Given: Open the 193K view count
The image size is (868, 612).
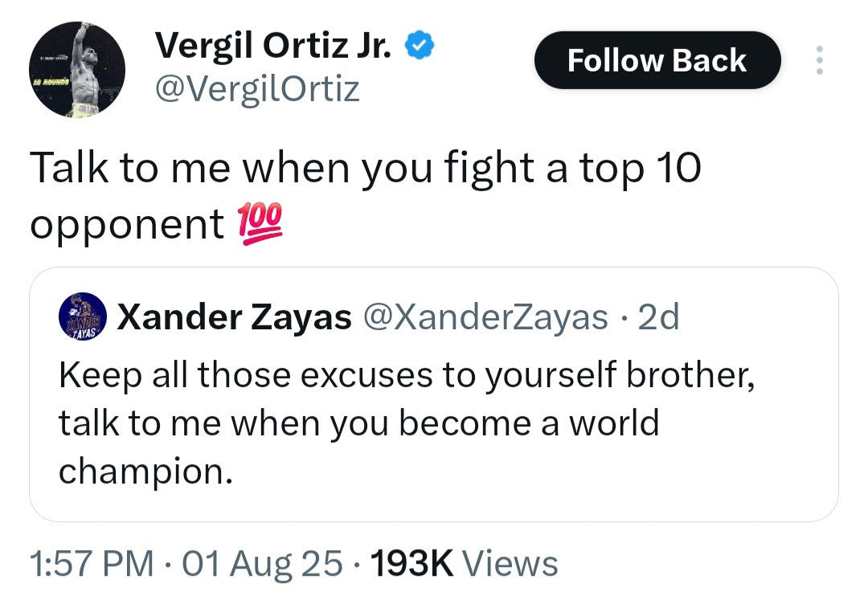Looking at the screenshot, I should point(412,563).
